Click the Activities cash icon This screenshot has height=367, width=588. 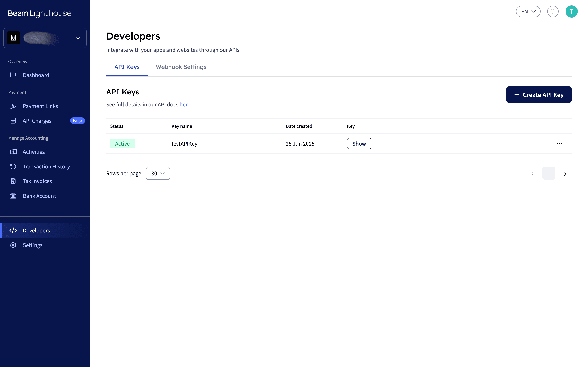pyautogui.click(x=13, y=152)
